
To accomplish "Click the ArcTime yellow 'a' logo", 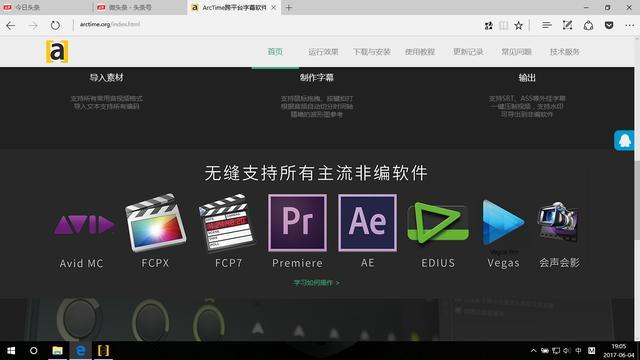I will click(57, 51).
